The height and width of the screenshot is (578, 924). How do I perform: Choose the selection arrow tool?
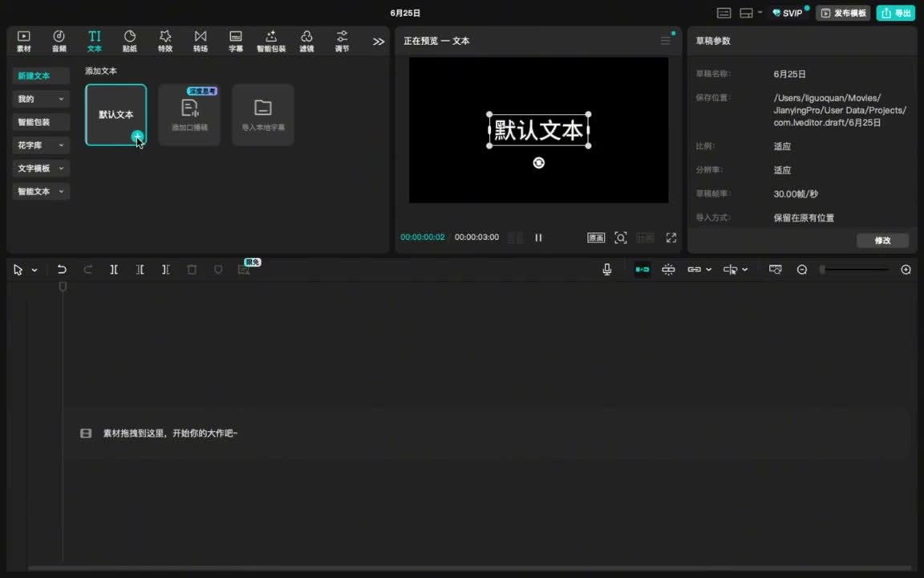pos(18,270)
